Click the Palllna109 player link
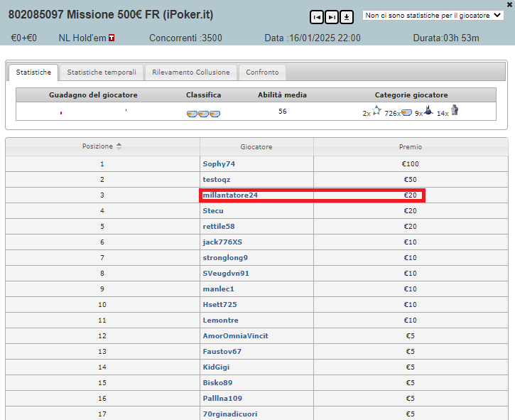This screenshot has width=515, height=420. click(222, 398)
